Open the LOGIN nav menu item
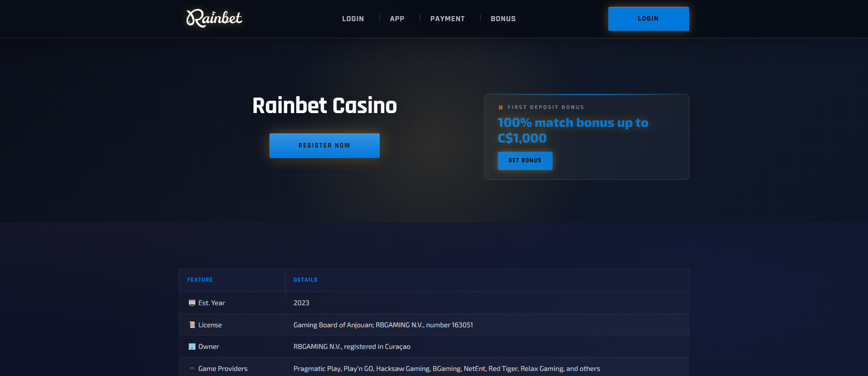Image resolution: width=868 pixels, height=376 pixels. click(353, 19)
